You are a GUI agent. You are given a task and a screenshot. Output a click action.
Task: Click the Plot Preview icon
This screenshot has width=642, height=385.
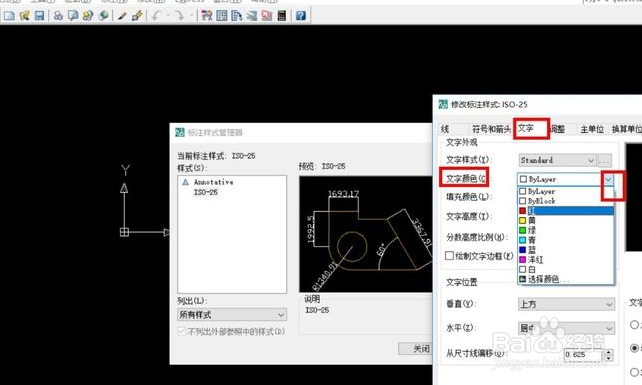click(x=73, y=16)
